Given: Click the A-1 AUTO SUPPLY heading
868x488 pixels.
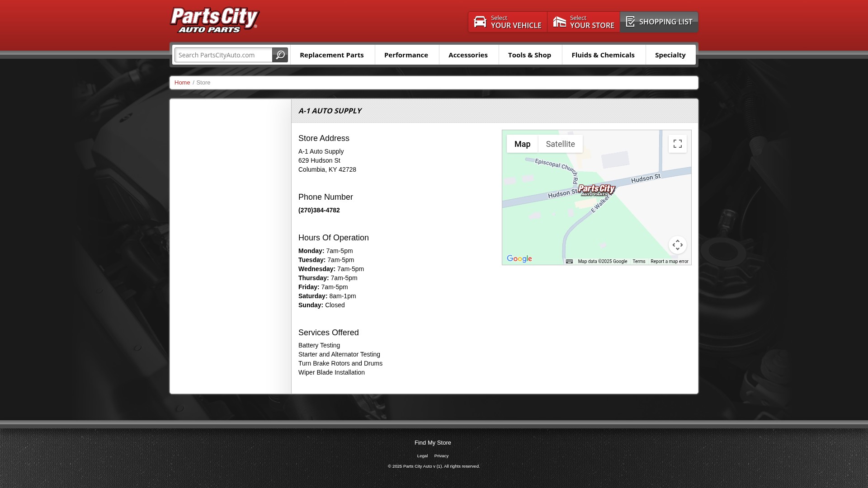Looking at the screenshot, I should 330,111.
